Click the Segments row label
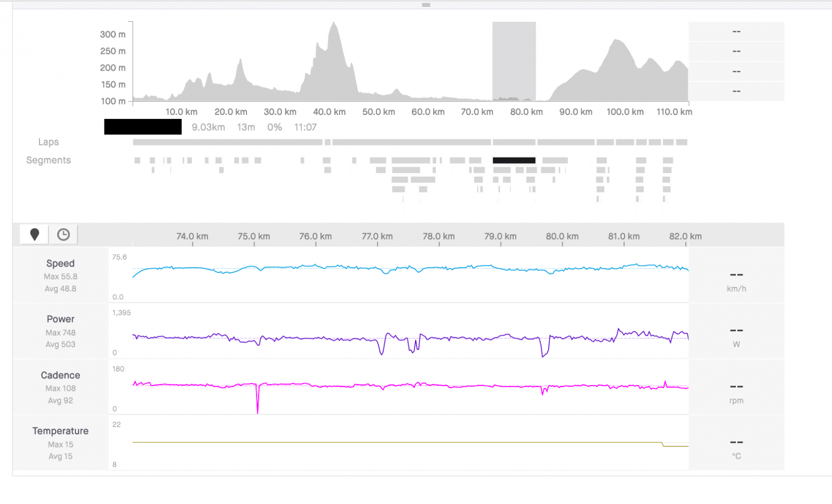The image size is (832, 504). tap(48, 160)
